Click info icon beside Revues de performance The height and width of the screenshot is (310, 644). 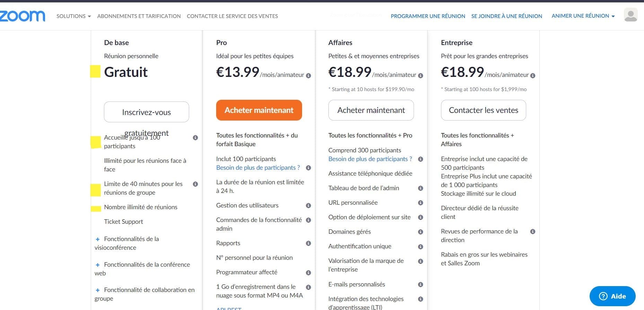533,232
